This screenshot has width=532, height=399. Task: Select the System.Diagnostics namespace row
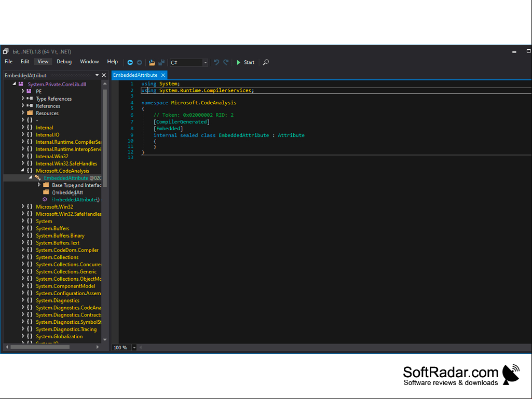pos(58,300)
